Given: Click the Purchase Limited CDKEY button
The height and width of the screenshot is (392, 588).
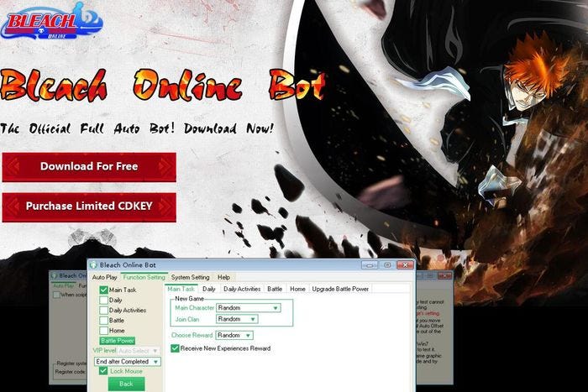Looking at the screenshot, I should coord(89,206).
